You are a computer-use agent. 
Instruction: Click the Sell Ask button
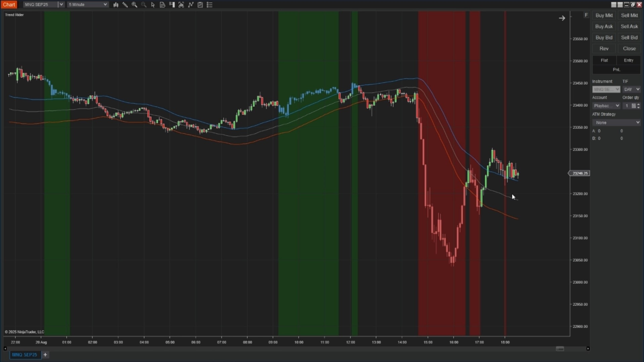629,26
